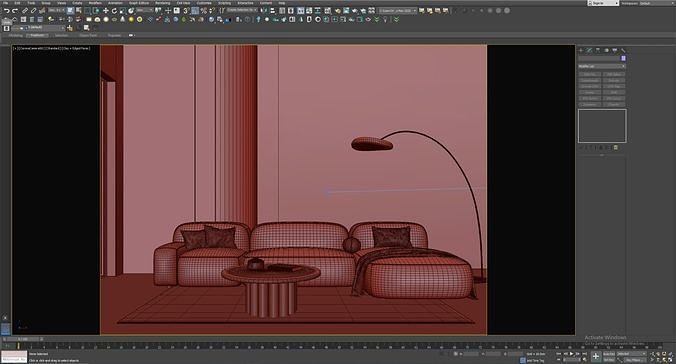Image resolution: width=676 pixels, height=364 pixels.
Task: Activate the Select and Move tool
Action: (106, 10)
